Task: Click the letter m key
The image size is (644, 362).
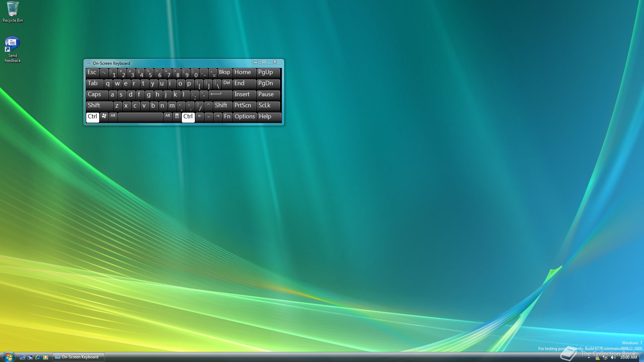Action: [172, 106]
